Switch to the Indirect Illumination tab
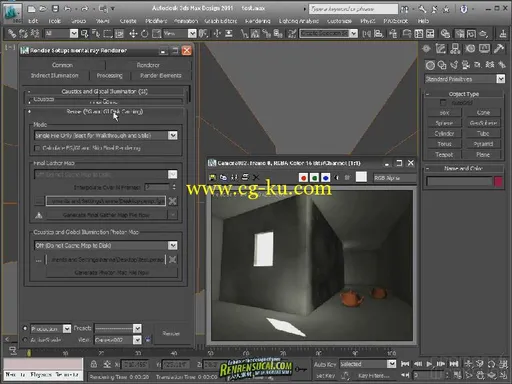This screenshot has width=512, height=384. [55, 76]
